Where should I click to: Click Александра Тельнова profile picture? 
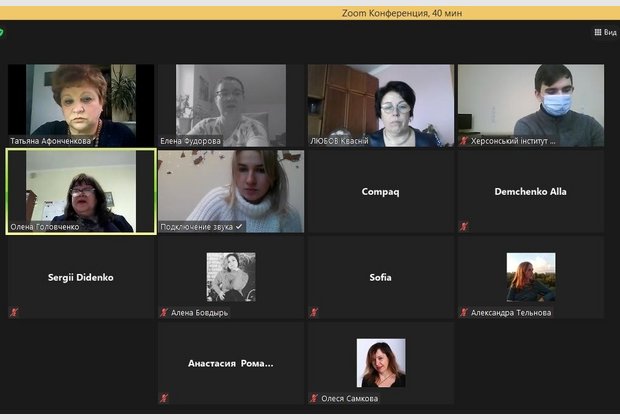[531, 277]
